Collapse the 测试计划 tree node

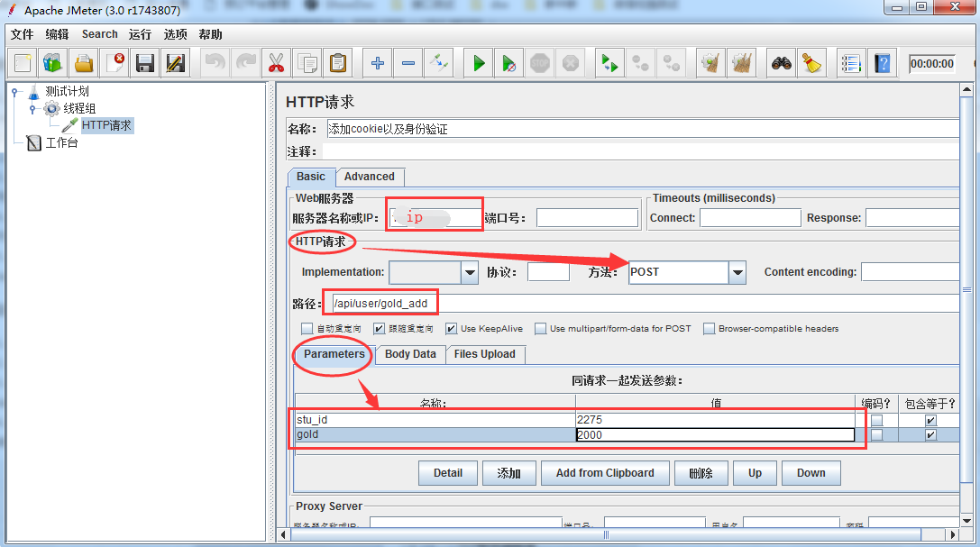click(x=14, y=92)
